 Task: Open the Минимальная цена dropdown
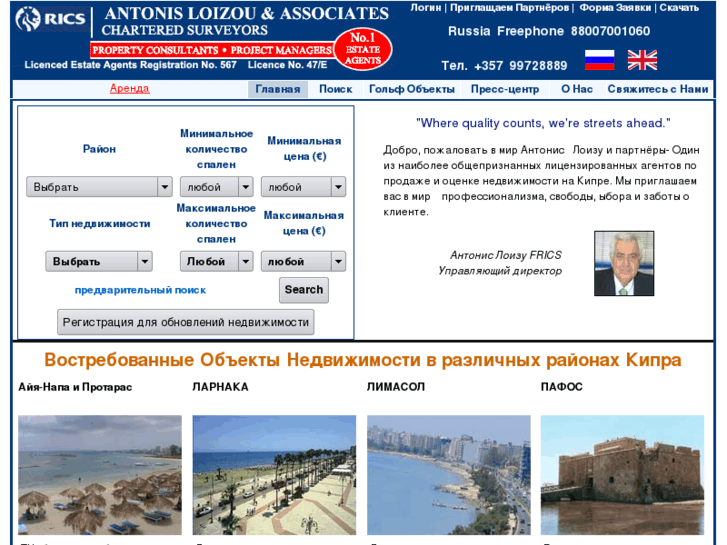click(303, 187)
